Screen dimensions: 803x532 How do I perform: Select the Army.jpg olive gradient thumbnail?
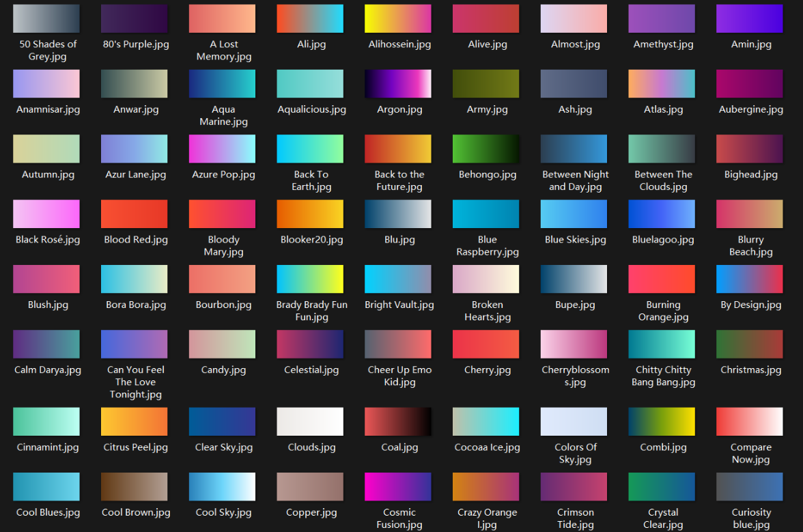[486, 83]
